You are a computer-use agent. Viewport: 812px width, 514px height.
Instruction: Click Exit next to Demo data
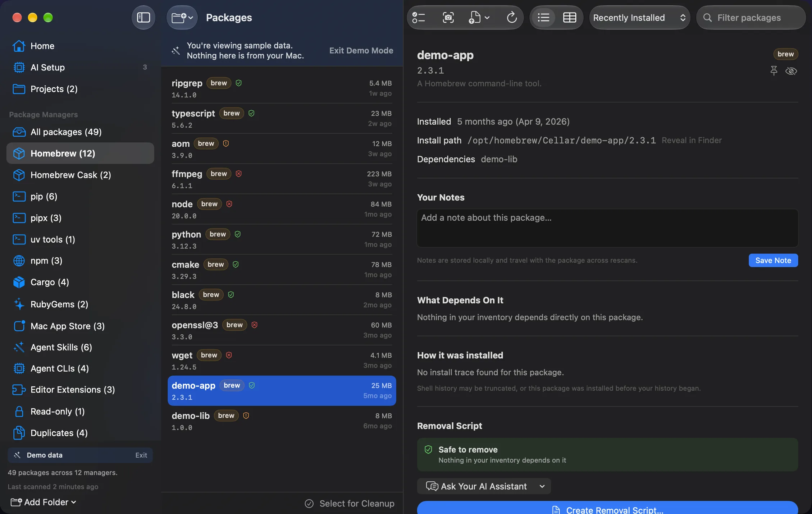(x=141, y=455)
